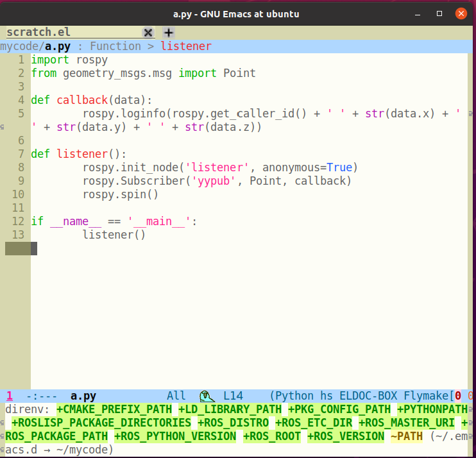This screenshot has height=458, width=476.
Task: Open the Flymake menu in mode line
Action: (x=425, y=396)
